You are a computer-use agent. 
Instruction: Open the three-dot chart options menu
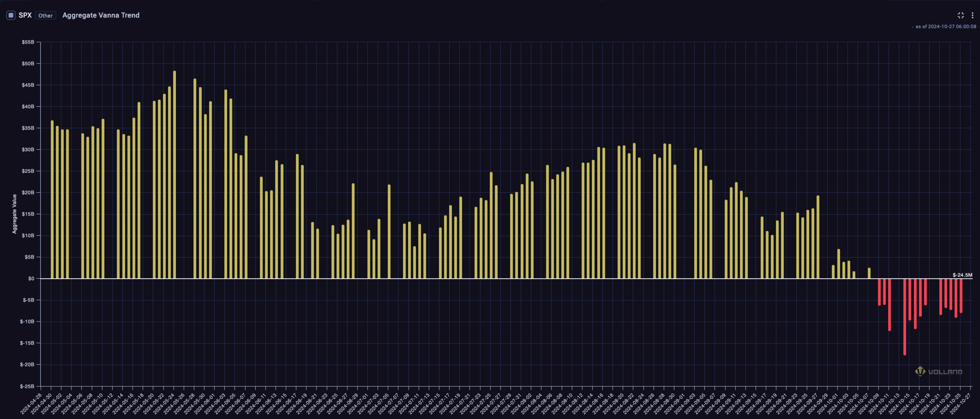click(972, 15)
